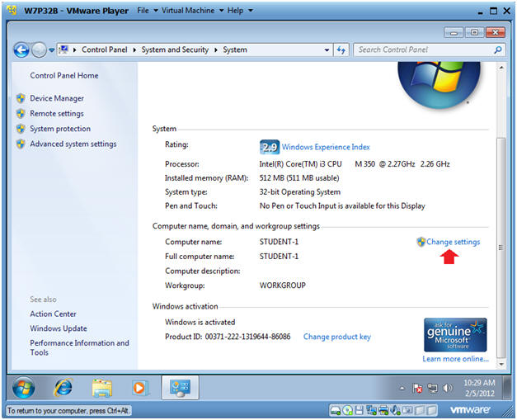Click VMware CD/DVD device icon
This screenshot has height=420, width=517.
point(347,410)
